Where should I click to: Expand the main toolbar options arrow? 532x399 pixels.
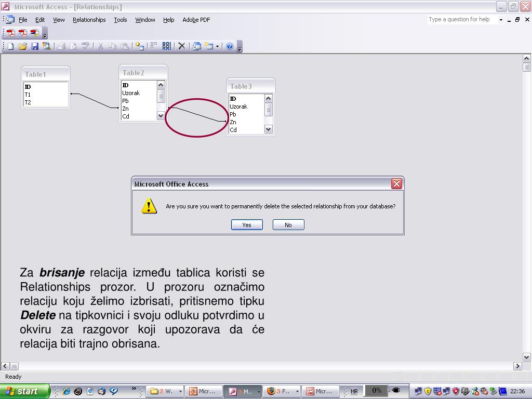click(240, 47)
